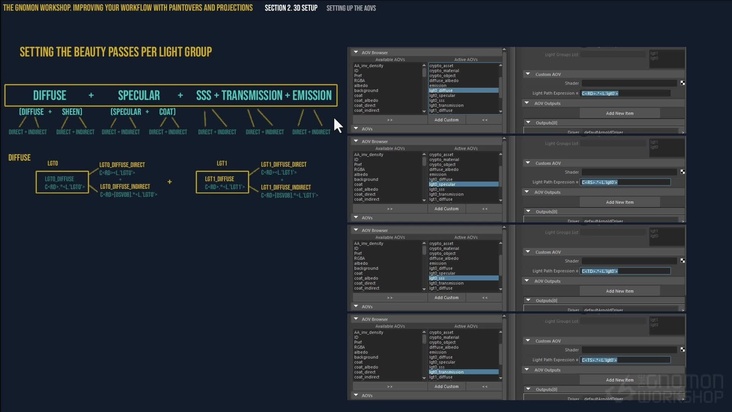Click the Light Path Expression field in second panel

point(626,182)
